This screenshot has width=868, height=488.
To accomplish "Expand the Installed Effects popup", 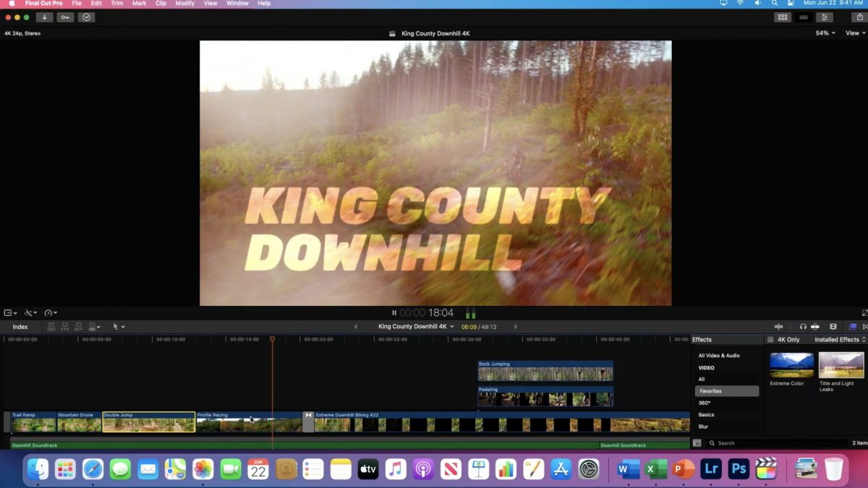I will point(840,340).
